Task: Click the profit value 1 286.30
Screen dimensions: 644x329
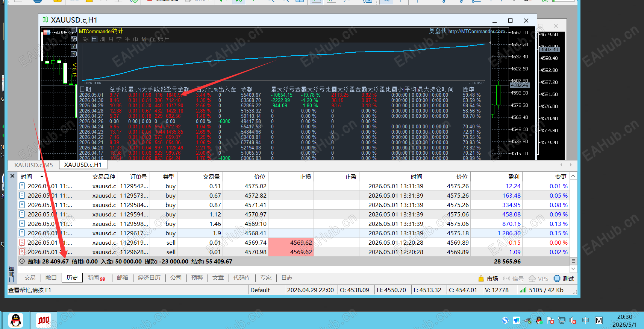Action: [x=509, y=233]
